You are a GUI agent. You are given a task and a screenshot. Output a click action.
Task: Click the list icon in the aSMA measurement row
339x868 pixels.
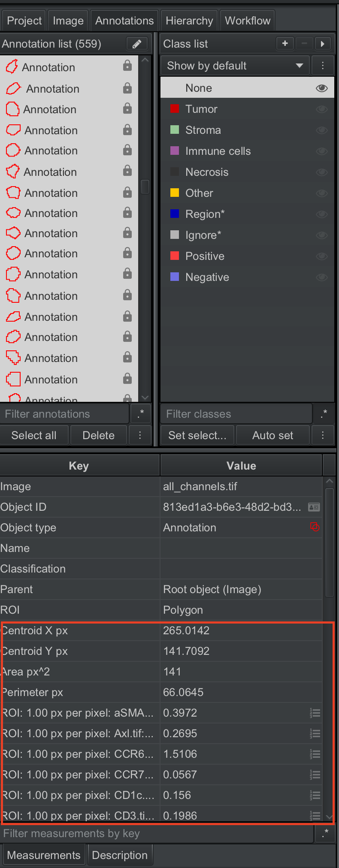(x=315, y=713)
